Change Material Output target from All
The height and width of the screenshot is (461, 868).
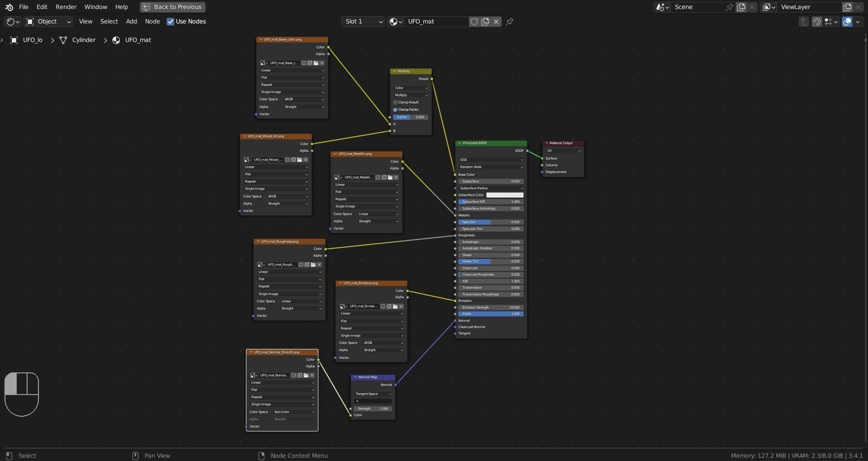(x=563, y=151)
